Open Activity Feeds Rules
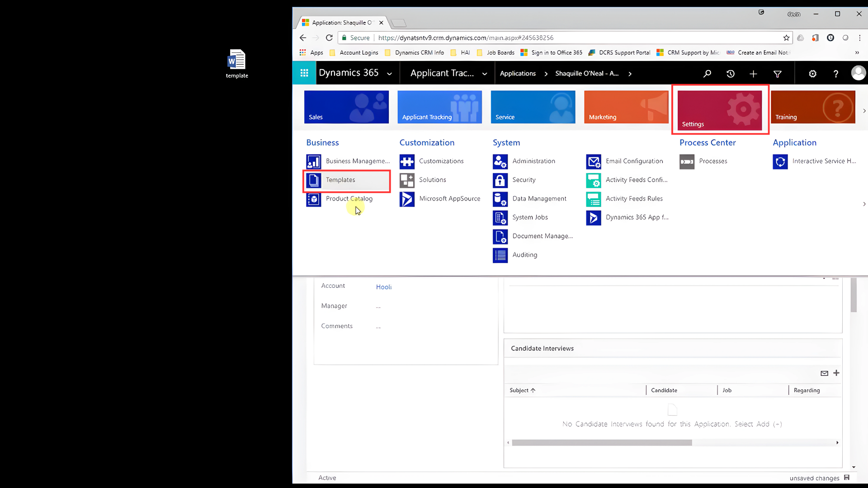 point(625,199)
